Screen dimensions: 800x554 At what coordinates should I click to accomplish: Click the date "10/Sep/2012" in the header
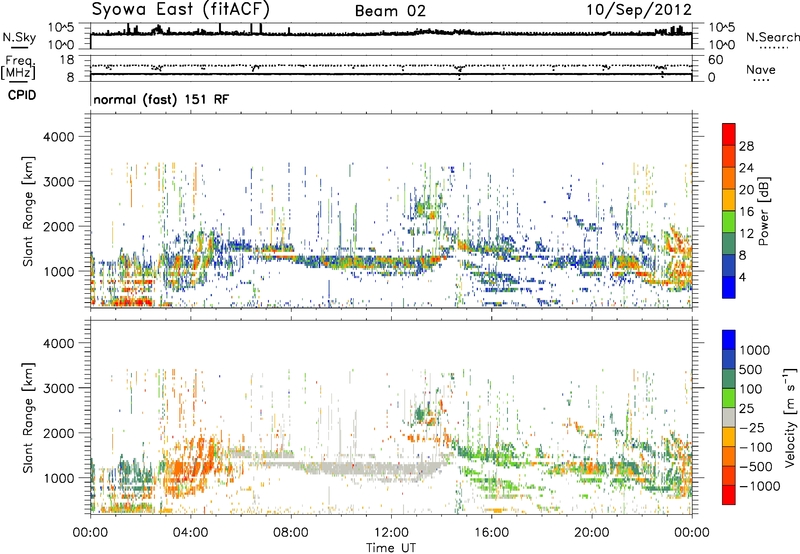pos(639,10)
